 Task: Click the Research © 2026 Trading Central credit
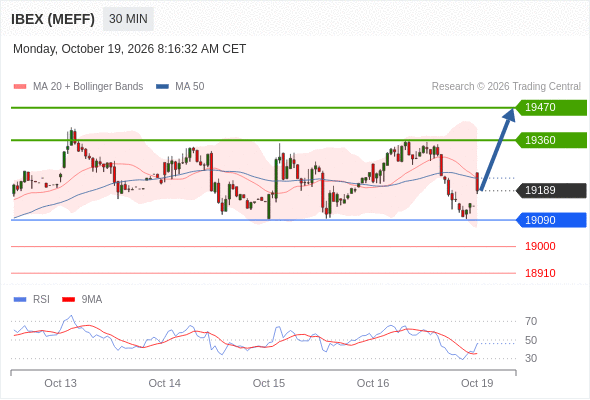[x=506, y=87]
